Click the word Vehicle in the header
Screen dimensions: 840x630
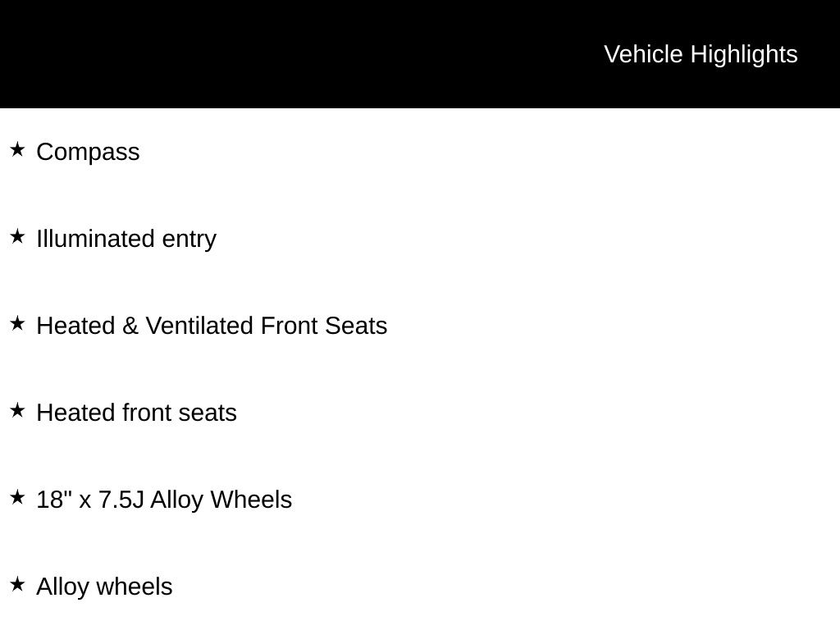(x=643, y=54)
